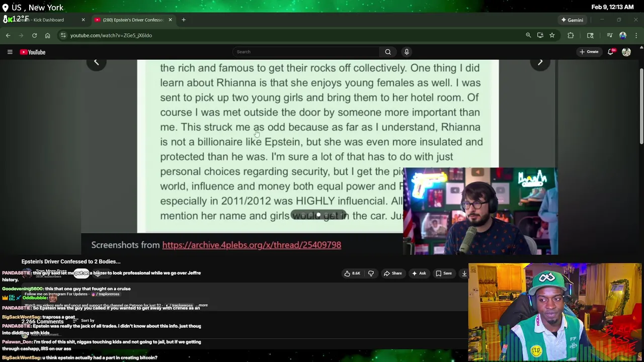Show previous image with left carousel arrow
This screenshot has width=644, height=362.
tap(96, 62)
